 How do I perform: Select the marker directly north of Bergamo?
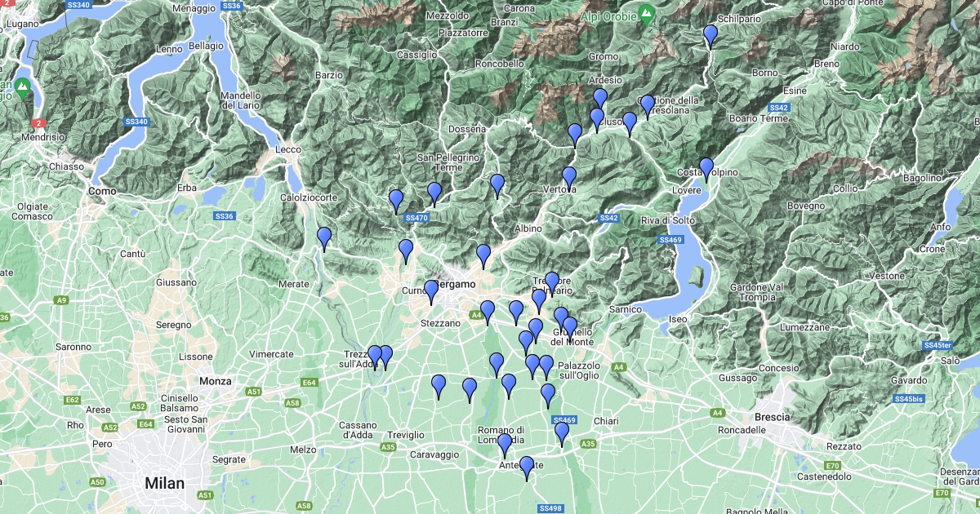[x=483, y=256]
